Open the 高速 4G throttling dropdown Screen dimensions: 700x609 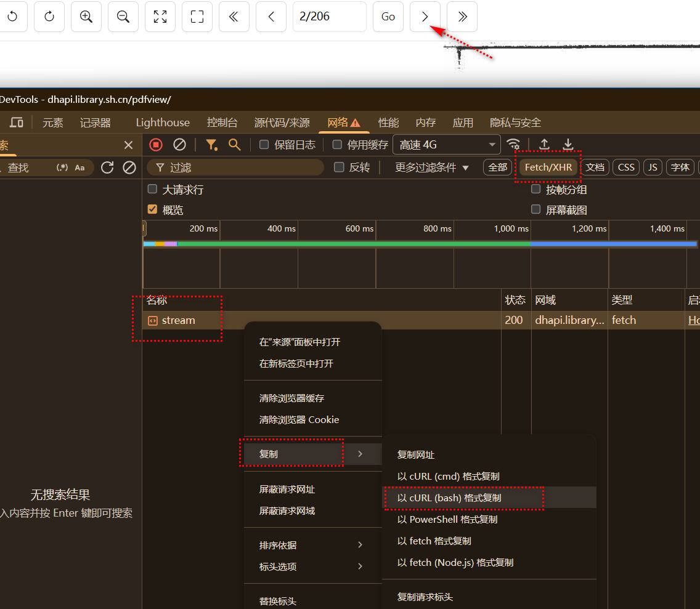point(447,145)
